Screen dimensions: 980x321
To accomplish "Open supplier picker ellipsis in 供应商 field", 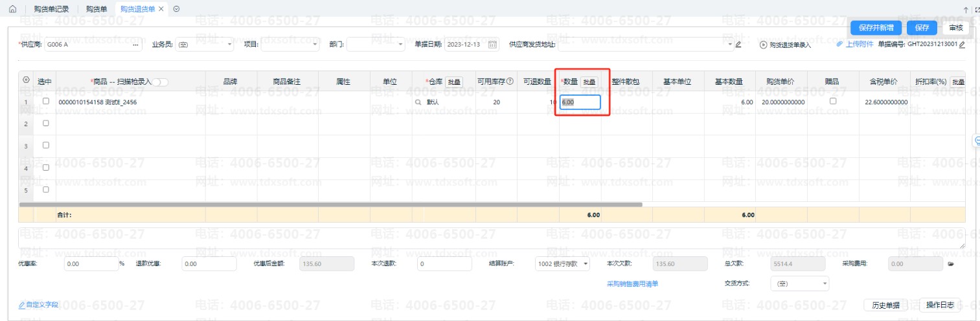I will click(135, 45).
